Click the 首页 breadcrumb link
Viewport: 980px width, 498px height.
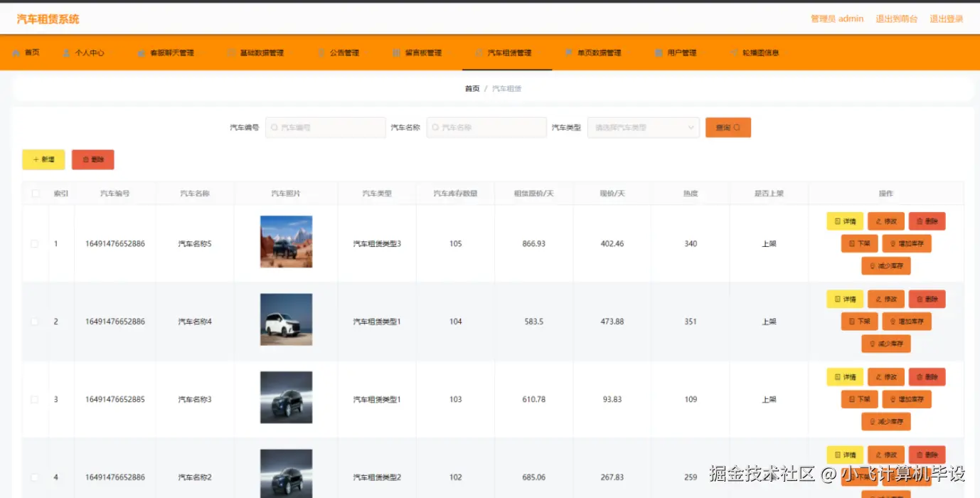click(x=472, y=89)
